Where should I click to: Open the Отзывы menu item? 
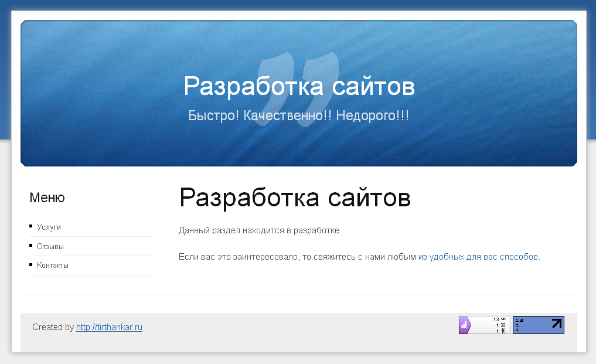point(50,247)
